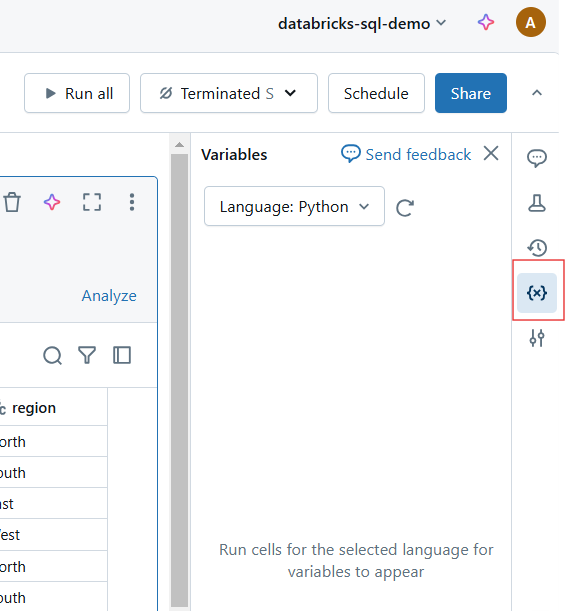Click the Schedule button
Viewport: 565px width, 611px height.
point(376,93)
